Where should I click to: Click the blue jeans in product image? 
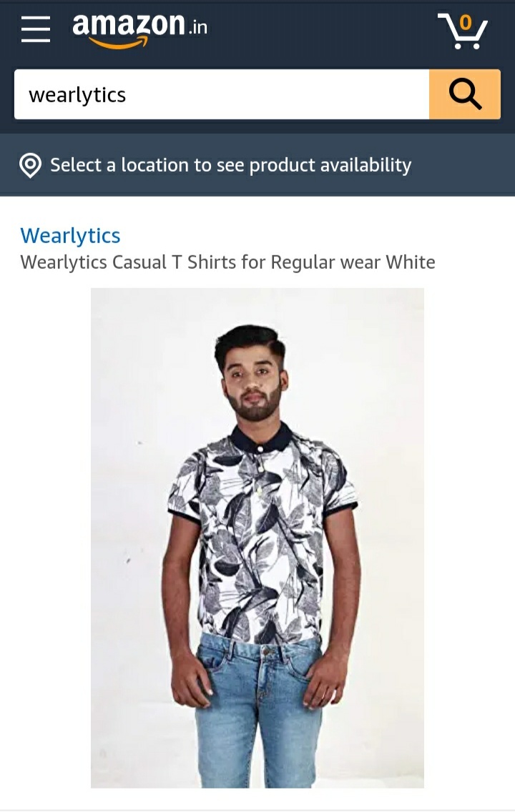(259, 710)
